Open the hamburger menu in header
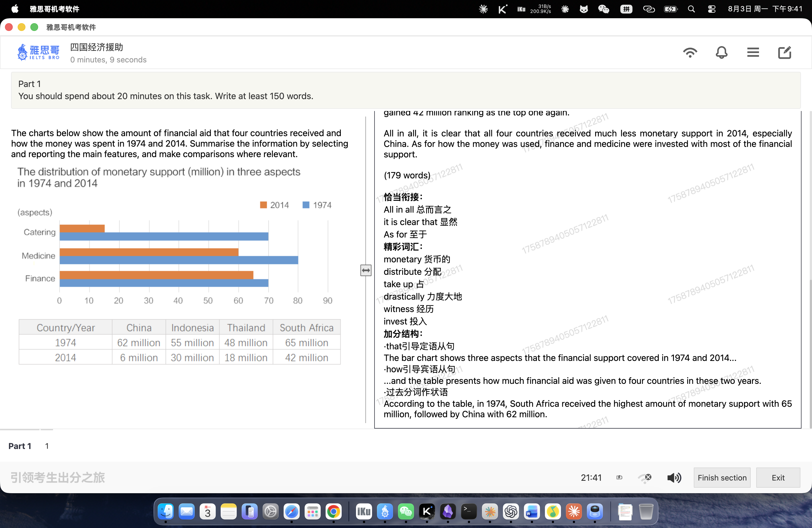This screenshot has width=812, height=528. pos(753,52)
